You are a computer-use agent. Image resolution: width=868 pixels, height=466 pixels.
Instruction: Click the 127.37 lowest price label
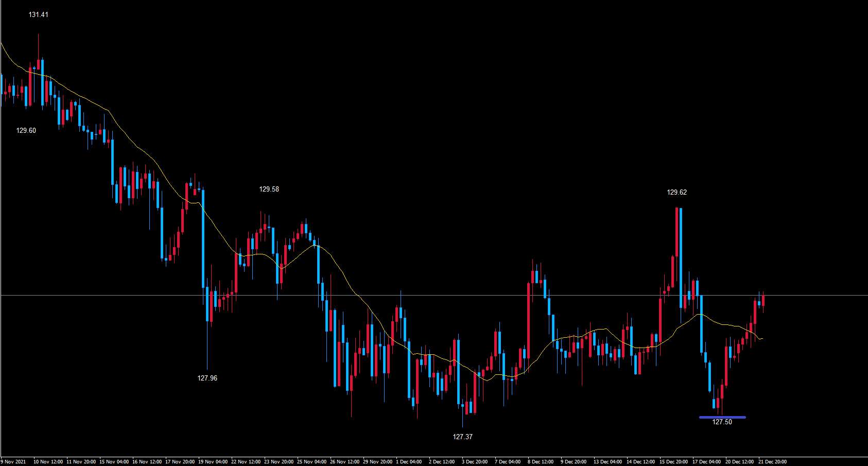(462, 437)
